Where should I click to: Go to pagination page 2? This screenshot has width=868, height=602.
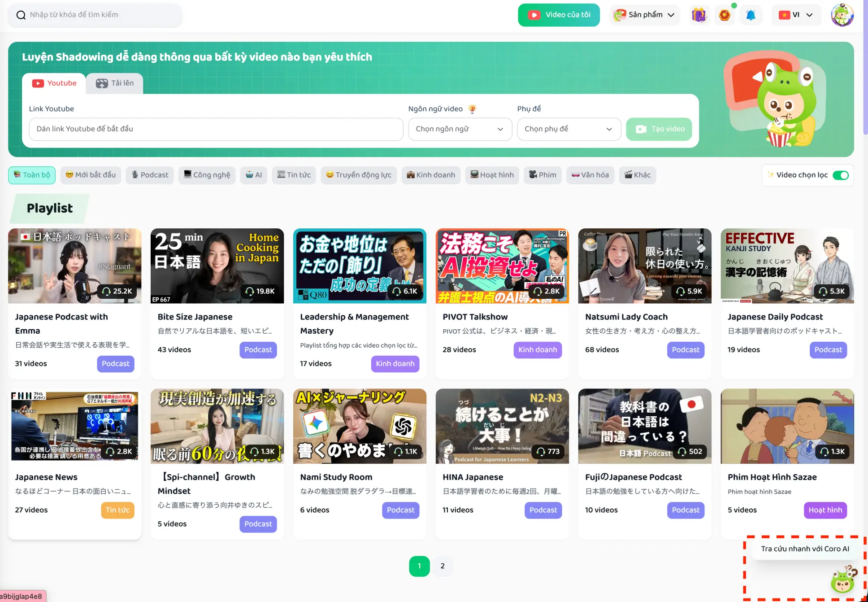442,566
